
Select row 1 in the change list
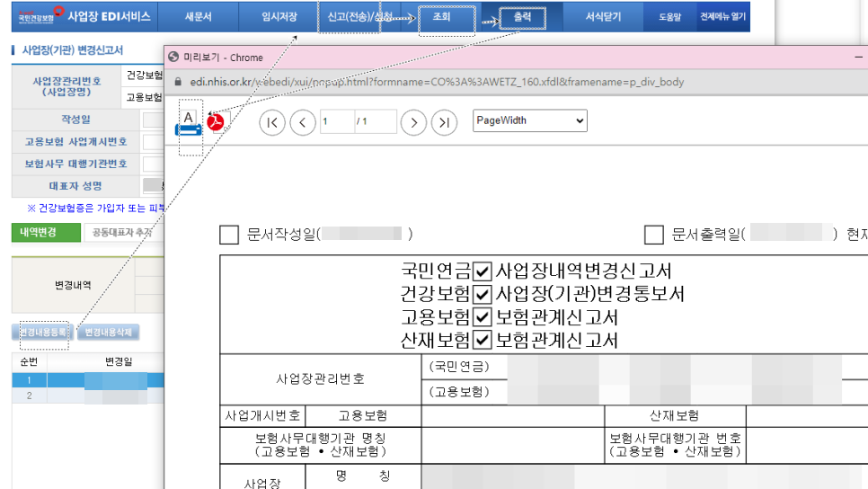click(88, 380)
